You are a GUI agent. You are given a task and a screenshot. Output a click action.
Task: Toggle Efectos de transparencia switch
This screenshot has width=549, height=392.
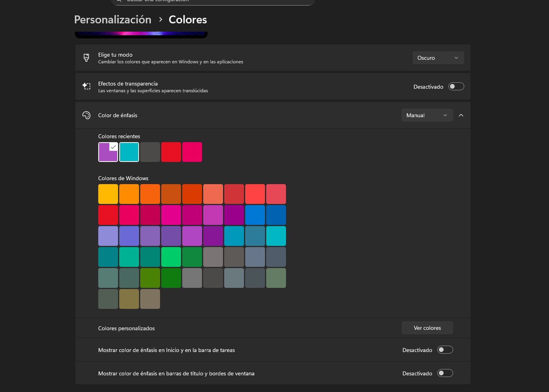456,86
